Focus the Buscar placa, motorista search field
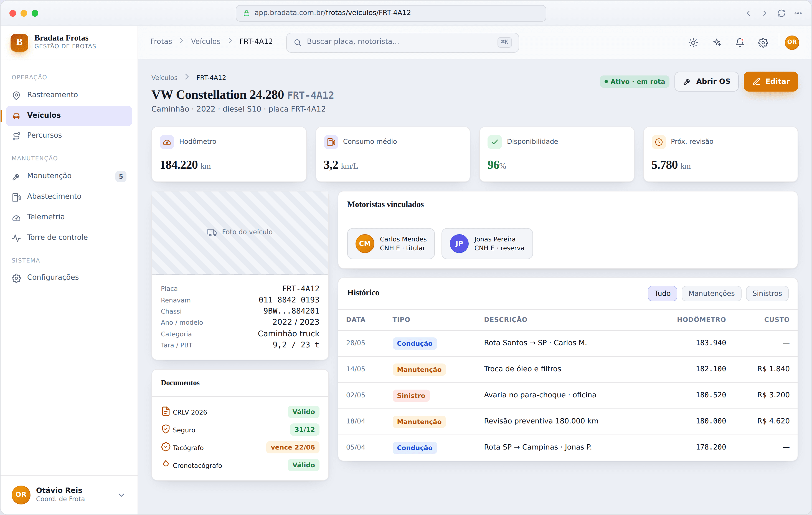 coord(402,42)
